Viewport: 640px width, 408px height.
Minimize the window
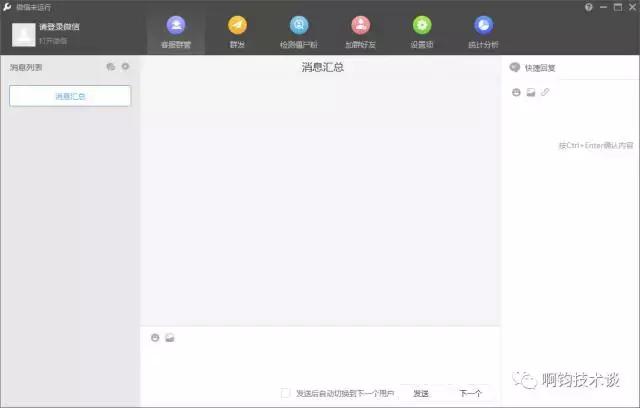pos(603,7)
